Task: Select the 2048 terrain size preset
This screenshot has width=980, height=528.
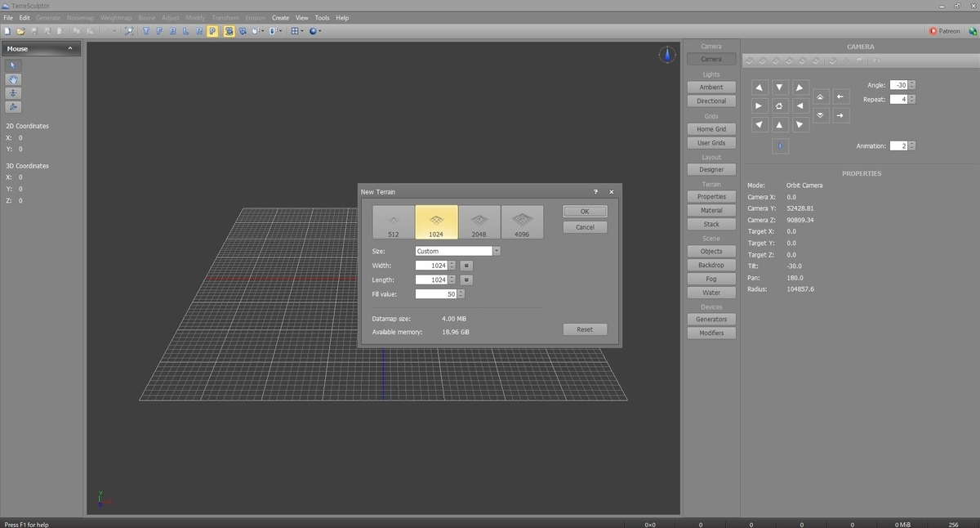Action: pos(479,221)
